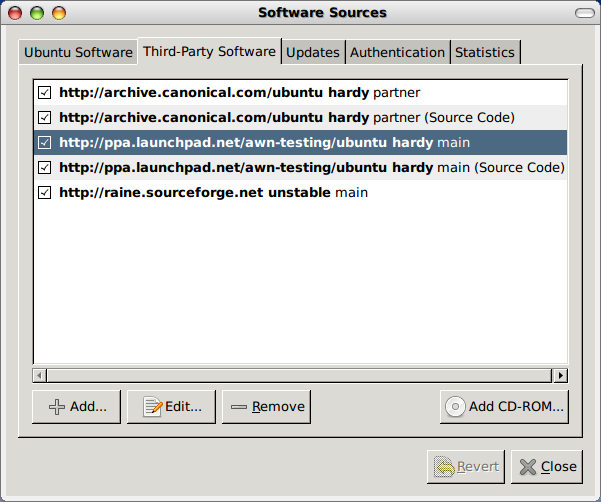The width and height of the screenshot is (601, 502).
Task: Click the Revert button
Action: 466,467
